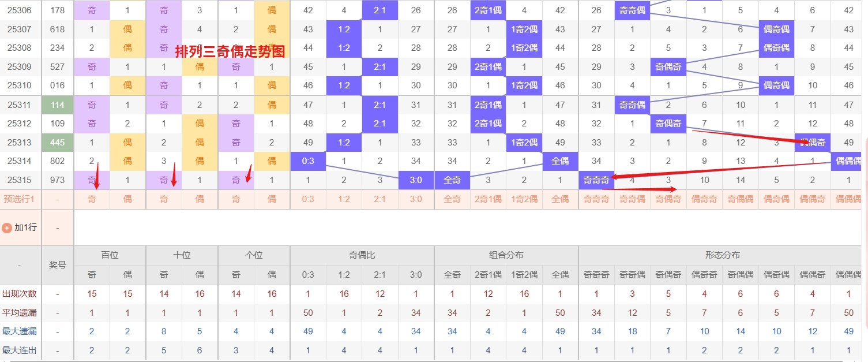Toggle 0:3 in the 预选行1 row
The image size is (868, 362).
[x=308, y=199]
